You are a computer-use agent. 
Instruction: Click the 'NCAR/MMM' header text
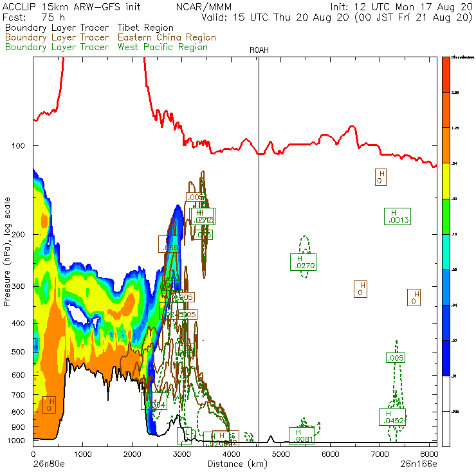coord(204,6)
